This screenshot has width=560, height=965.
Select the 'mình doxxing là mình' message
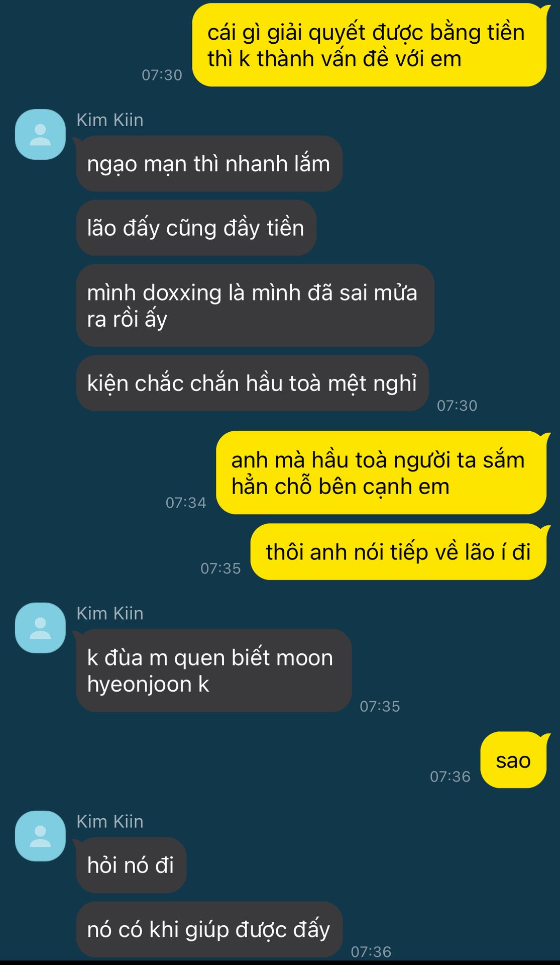(x=255, y=306)
